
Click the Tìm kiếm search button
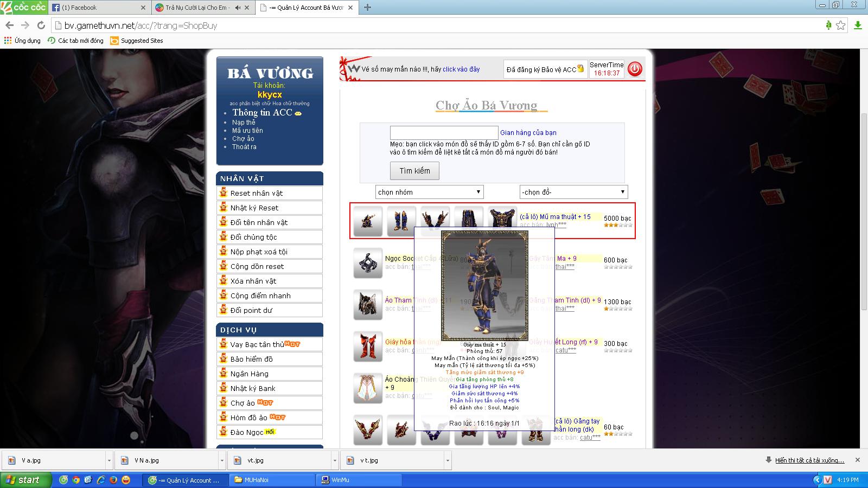(x=414, y=171)
